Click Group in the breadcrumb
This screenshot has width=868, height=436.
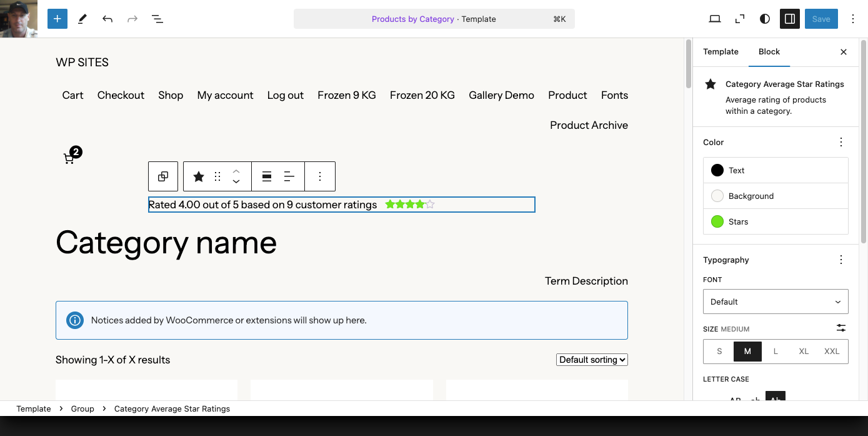82,408
